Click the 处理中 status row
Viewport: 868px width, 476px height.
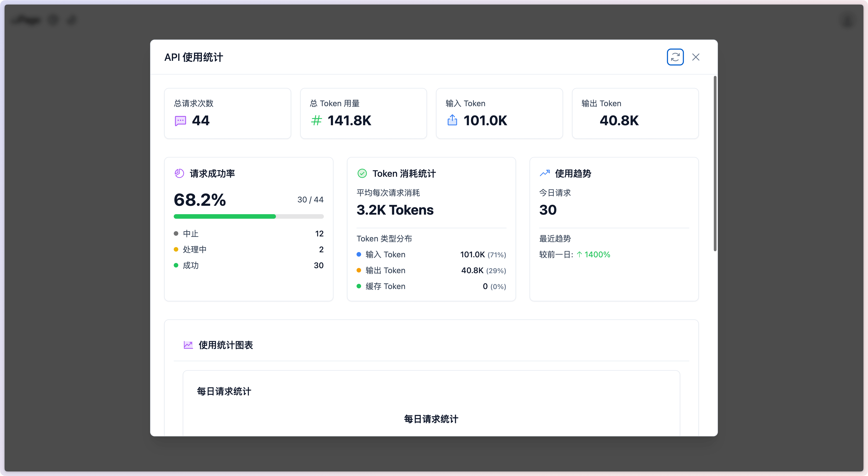[248, 249]
